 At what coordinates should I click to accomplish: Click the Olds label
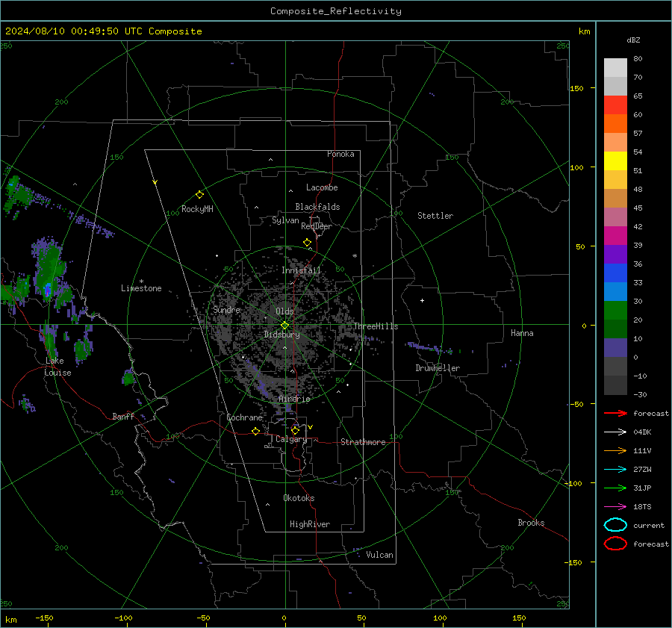coord(284,311)
